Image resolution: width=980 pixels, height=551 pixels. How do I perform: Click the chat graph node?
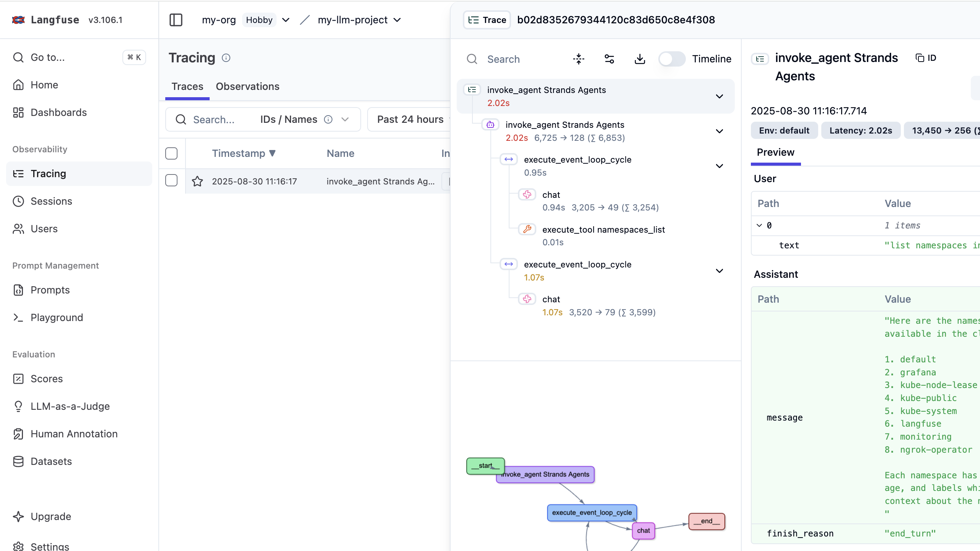(643, 531)
